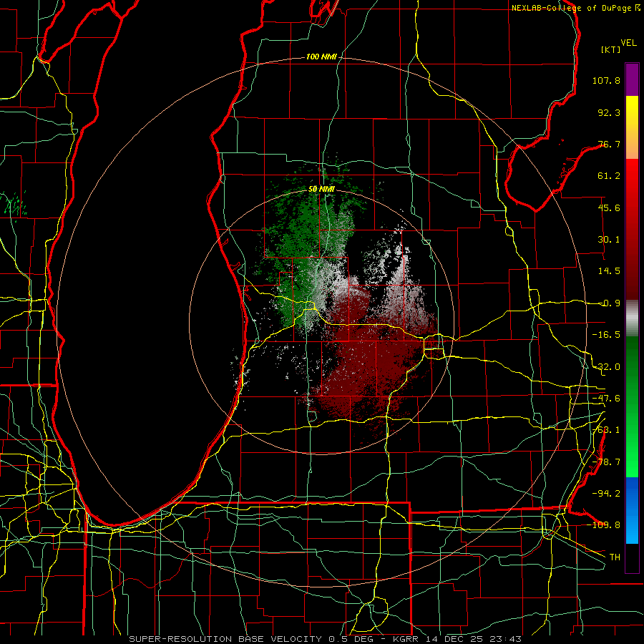This screenshot has width=644, height=644.
Task: Click the VEL legend title
Action: click(628, 43)
